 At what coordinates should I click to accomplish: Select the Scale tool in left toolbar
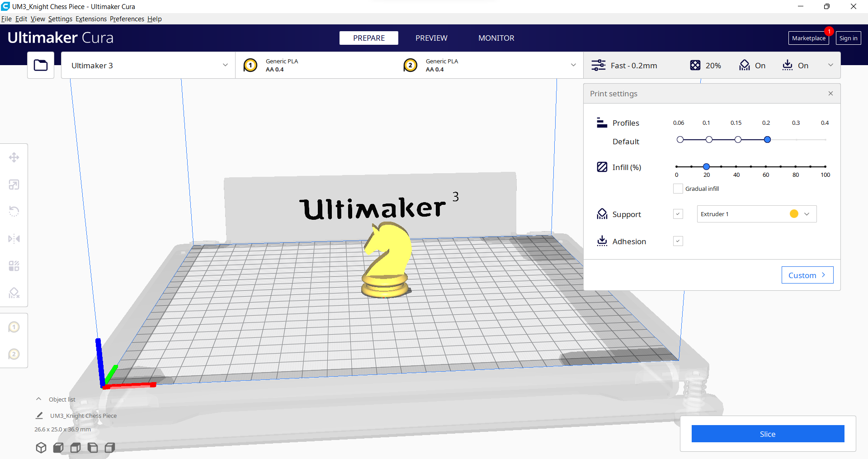click(x=14, y=185)
